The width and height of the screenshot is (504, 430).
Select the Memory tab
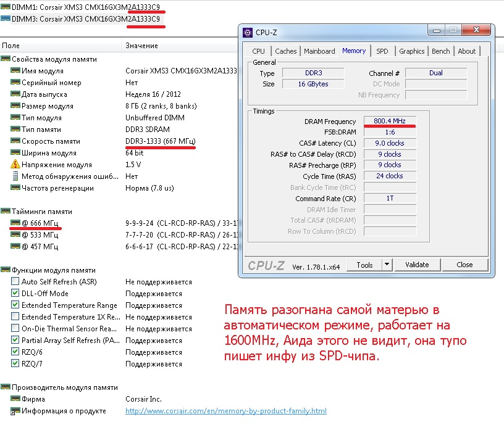tap(354, 51)
